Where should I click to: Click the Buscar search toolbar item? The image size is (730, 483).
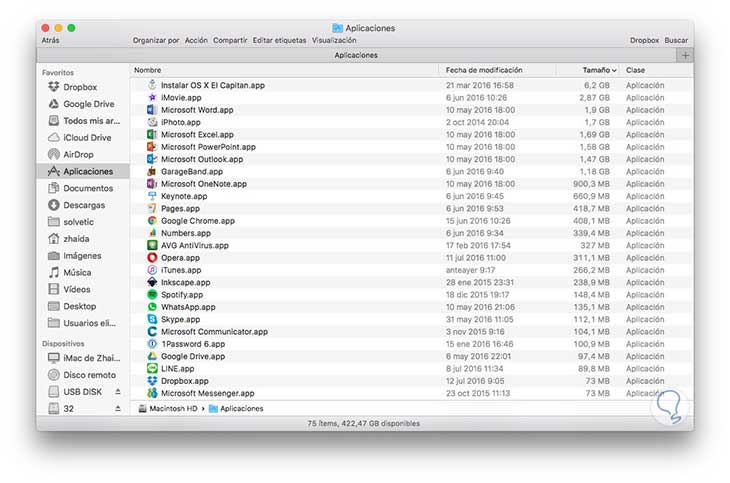point(676,40)
